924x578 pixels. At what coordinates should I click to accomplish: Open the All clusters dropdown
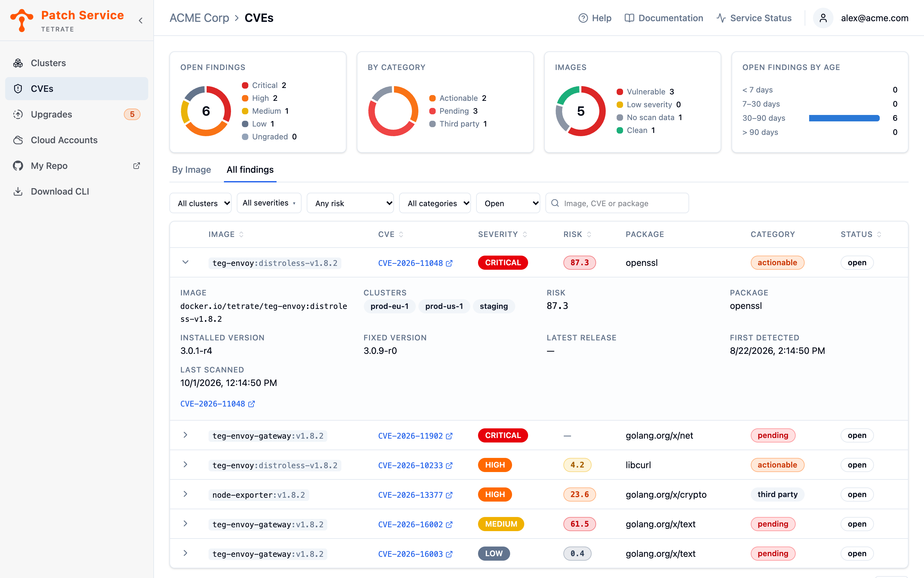[x=201, y=203]
